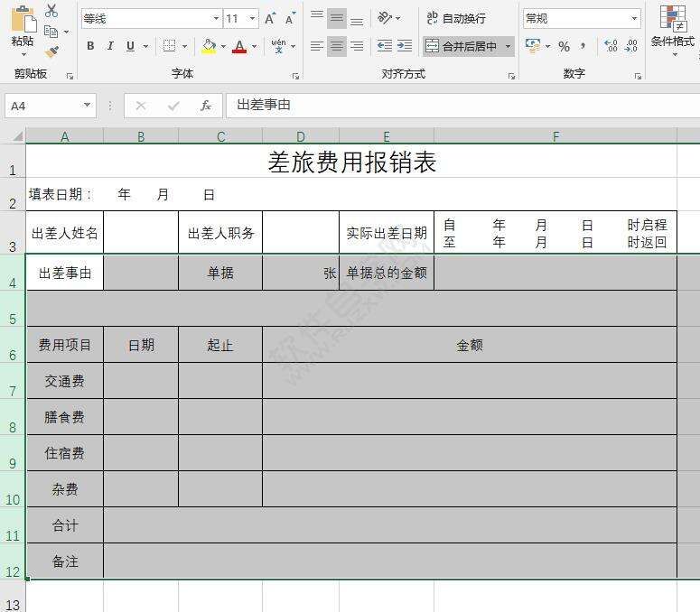The image size is (700, 612).
Task: Click the Cut scissors icon
Action: (x=51, y=11)
